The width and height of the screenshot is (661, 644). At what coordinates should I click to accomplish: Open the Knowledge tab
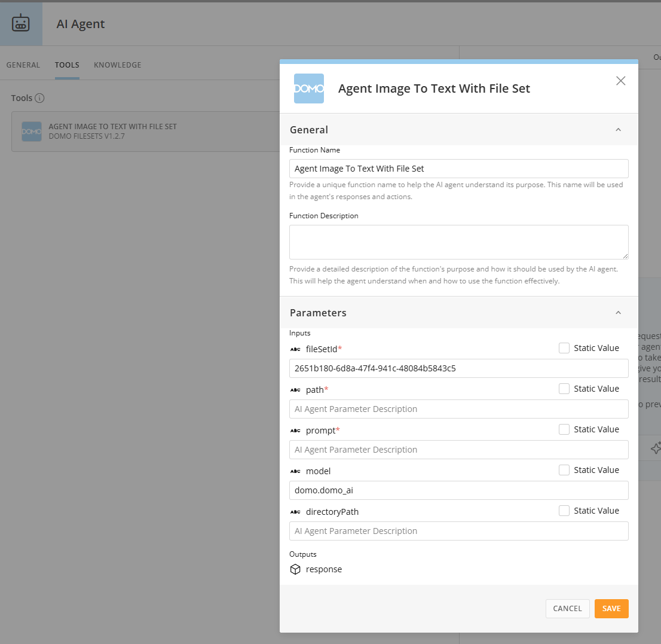pyautogui.click(x=118, y=65)
